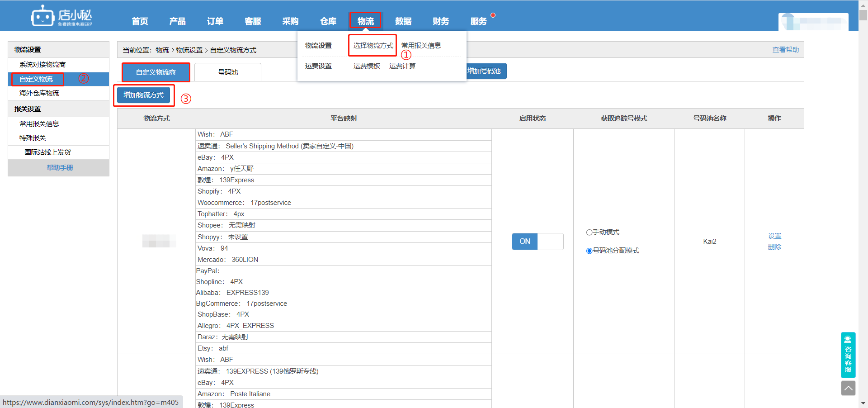Select 手动模式 radio button

[x=589, y=232]
